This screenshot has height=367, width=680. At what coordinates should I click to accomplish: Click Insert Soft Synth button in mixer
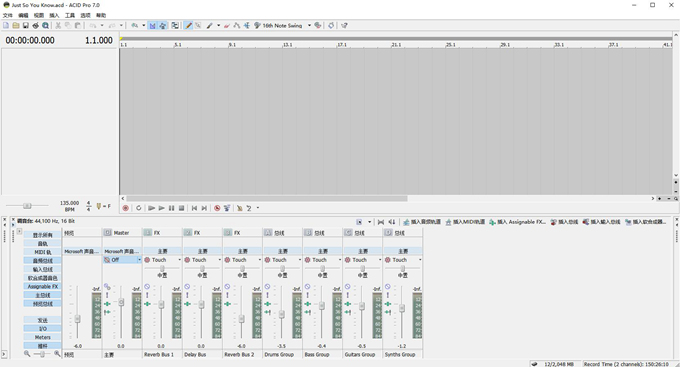tap(645, 222)
